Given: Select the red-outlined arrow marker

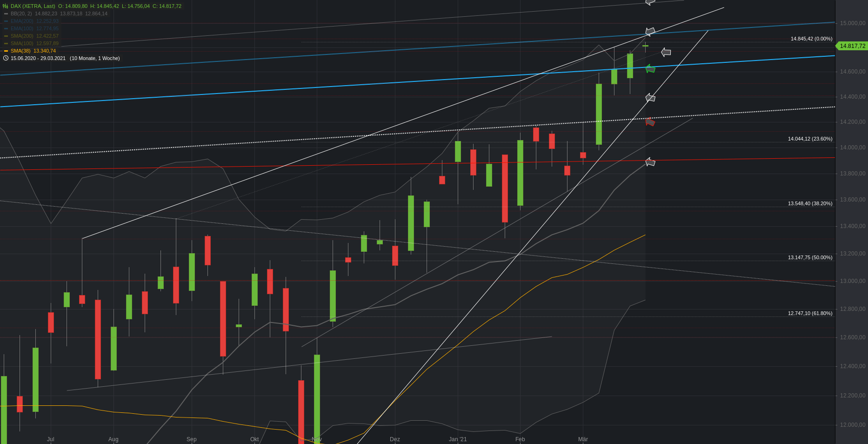Looking at the screenshot, I should click(x=650, y=122).
